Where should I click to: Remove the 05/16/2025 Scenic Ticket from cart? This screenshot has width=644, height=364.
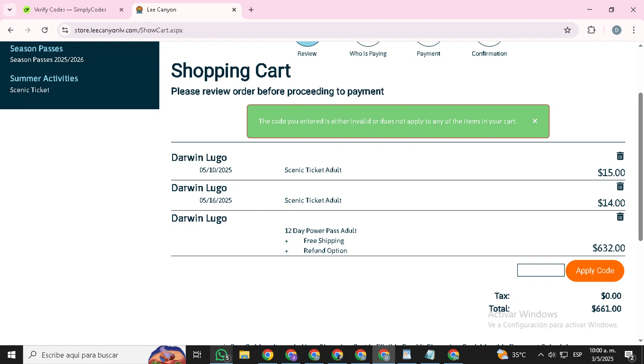tap(620, 187)
